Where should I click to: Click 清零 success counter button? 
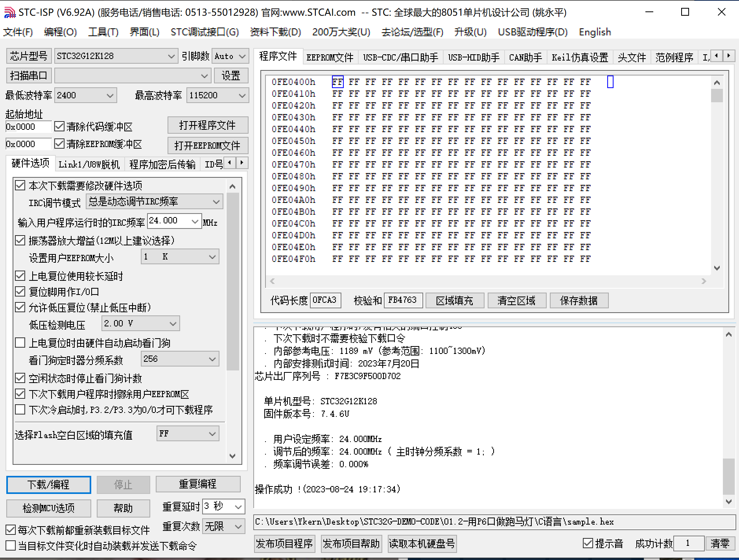(x=720, y=543)
